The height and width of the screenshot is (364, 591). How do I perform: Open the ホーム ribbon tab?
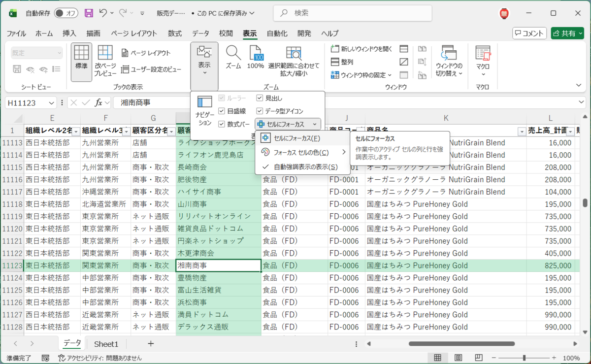tap(44, 33)
